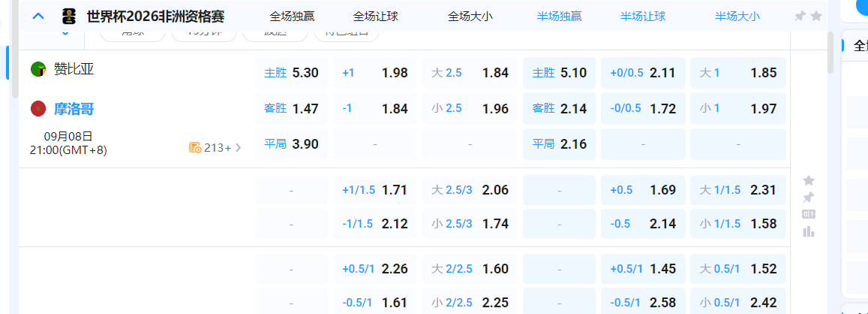Switch to 半场独赢 column tab
Screen dimensions: 868x314
click(560, 16)
